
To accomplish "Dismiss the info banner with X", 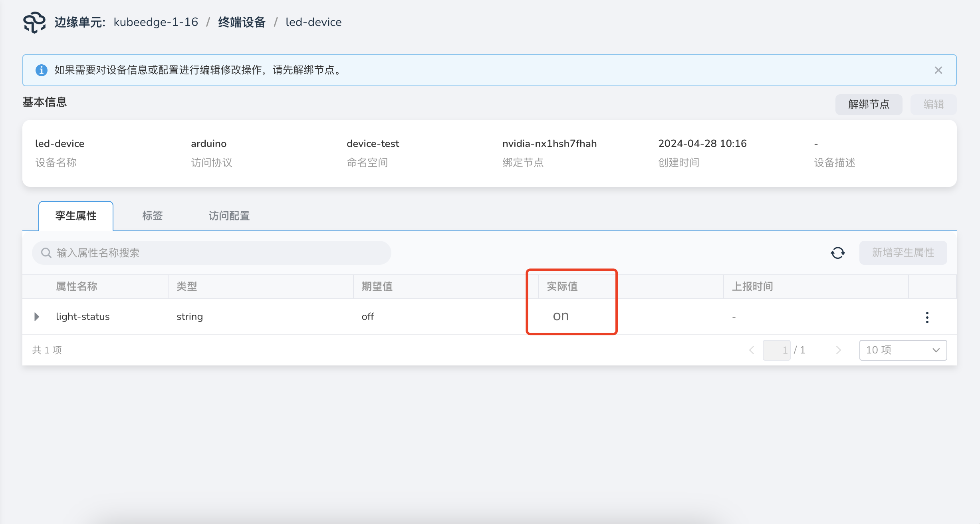I will pos(938,70).
